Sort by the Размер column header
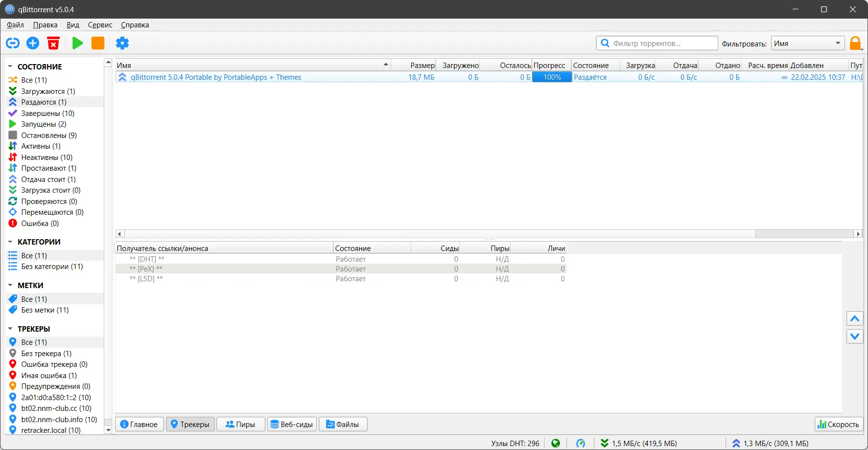The width and height of the screenshot is (868, 450). 414,65
